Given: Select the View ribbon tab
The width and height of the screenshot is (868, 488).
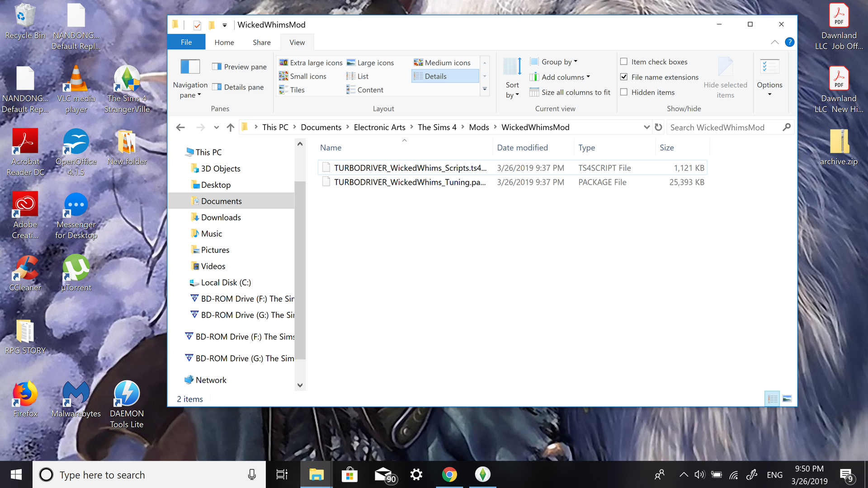Looking at the screenshot, I should pos(297,42).
